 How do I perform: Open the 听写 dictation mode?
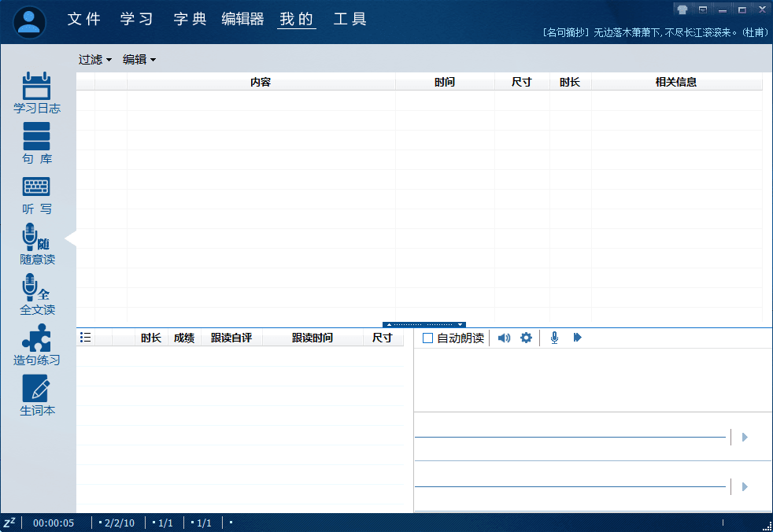pyautogui.click(x=37, y=193)
